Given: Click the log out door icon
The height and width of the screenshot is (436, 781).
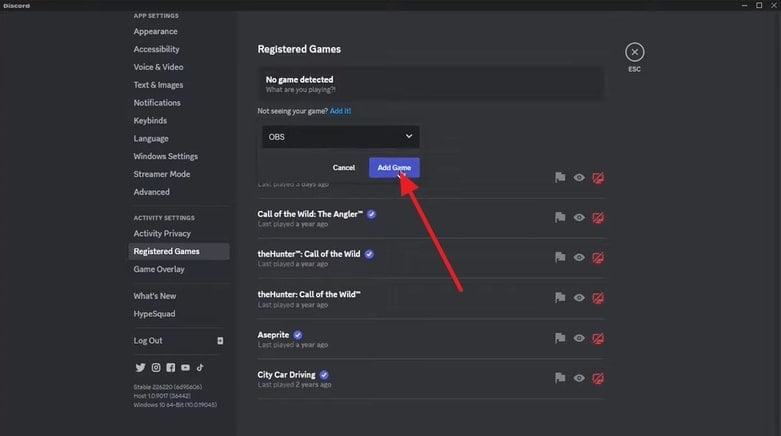Looking at the screenshot, I should pos(220,341).
